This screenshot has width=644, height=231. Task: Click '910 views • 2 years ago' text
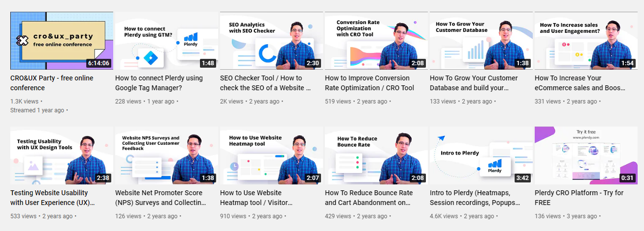(251, 216)
